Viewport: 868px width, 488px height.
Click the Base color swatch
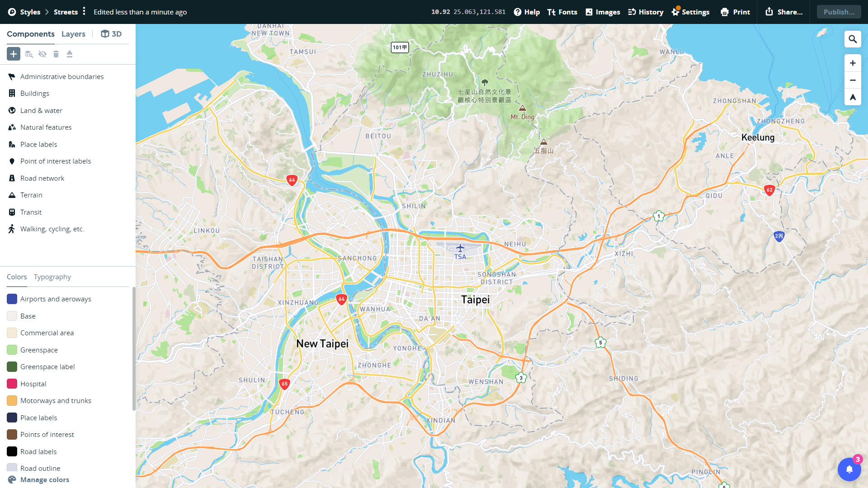pos(12,316)
